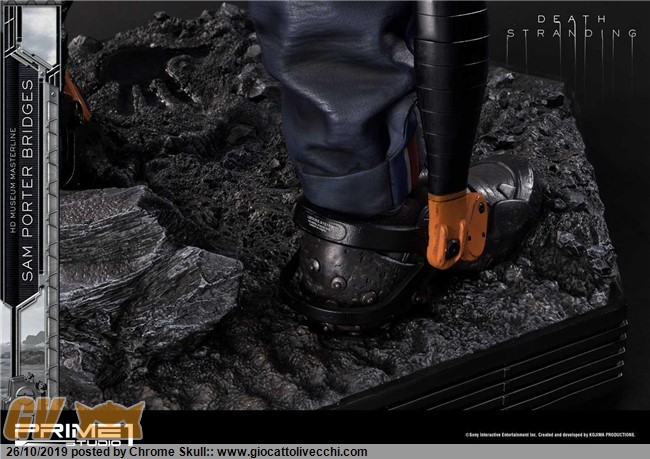Click the Sony/Kojima Productions copyright line
Image resolution: width=650 pixels, height=459 pixels.
pyautogui.click(x=550, y=435)
